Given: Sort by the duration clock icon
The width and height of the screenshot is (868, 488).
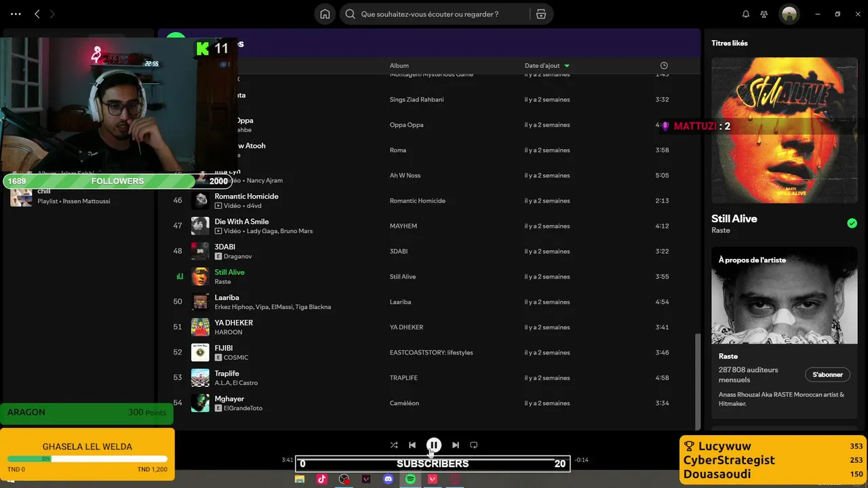Looking at the screenshot, I should click(664, 66).
